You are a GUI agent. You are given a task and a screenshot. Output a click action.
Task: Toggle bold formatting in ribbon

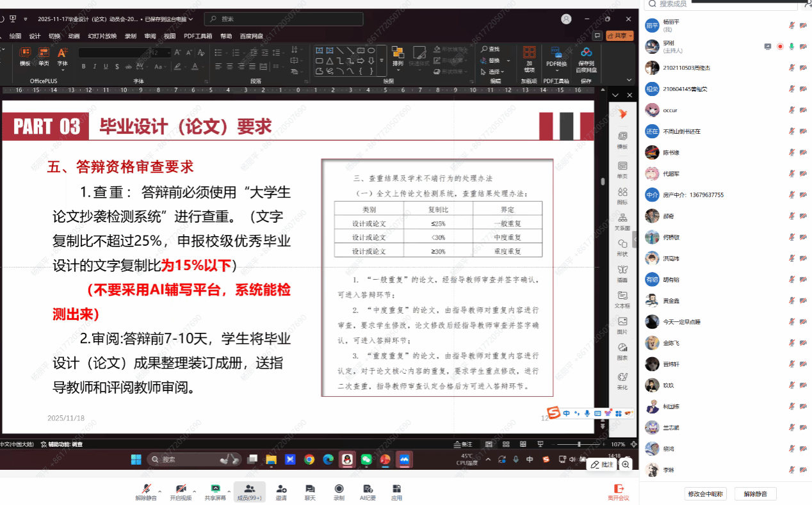83,67
